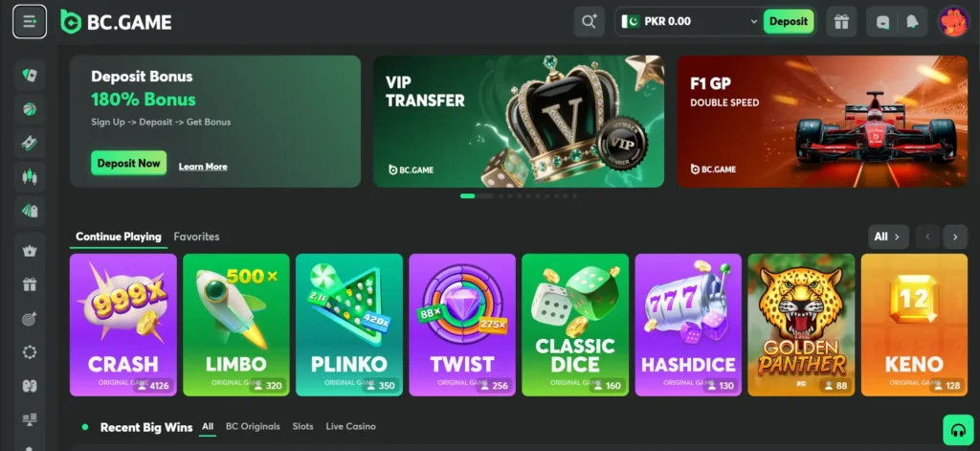Image resolution: width=980 pixels, height=451 pixels.
Task: Open the hamburger sidebar menu icon
Action: click(30, 22)
